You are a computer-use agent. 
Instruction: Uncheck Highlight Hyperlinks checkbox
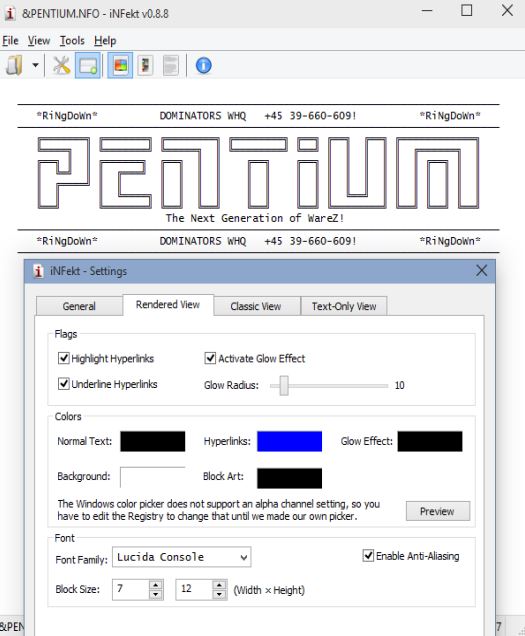[x=64, y=358]
